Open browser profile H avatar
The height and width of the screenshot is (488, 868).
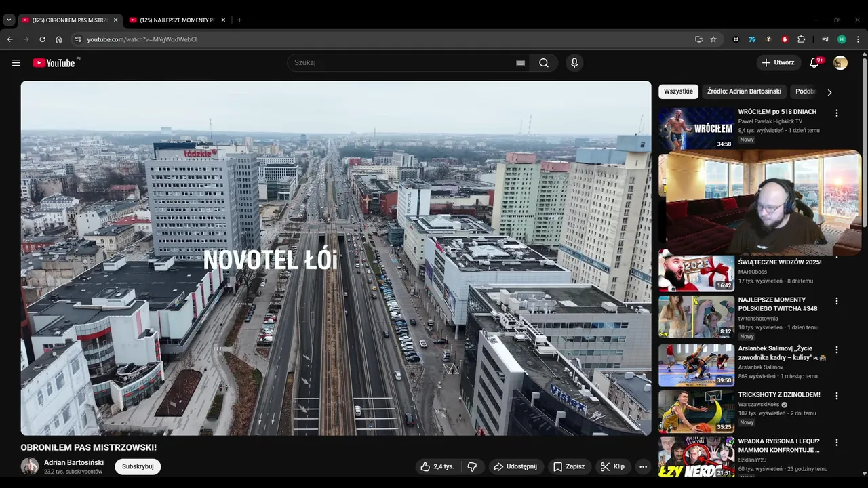[842, 39]
